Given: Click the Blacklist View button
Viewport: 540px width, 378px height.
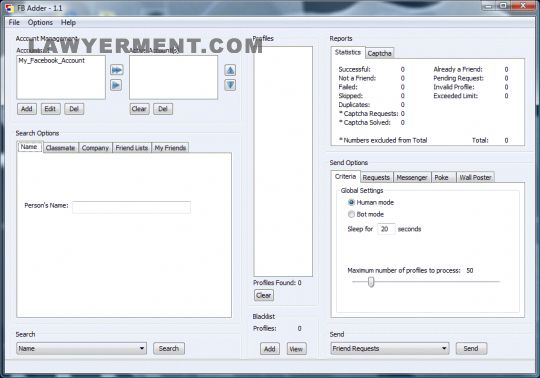Looking at the screenshot, I should tap(296, 349).
